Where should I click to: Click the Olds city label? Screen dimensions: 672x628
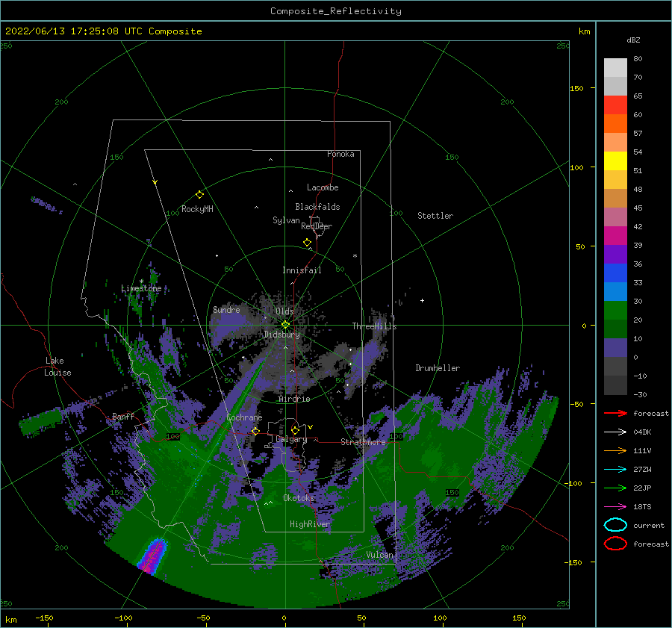[x=284, y=311]
